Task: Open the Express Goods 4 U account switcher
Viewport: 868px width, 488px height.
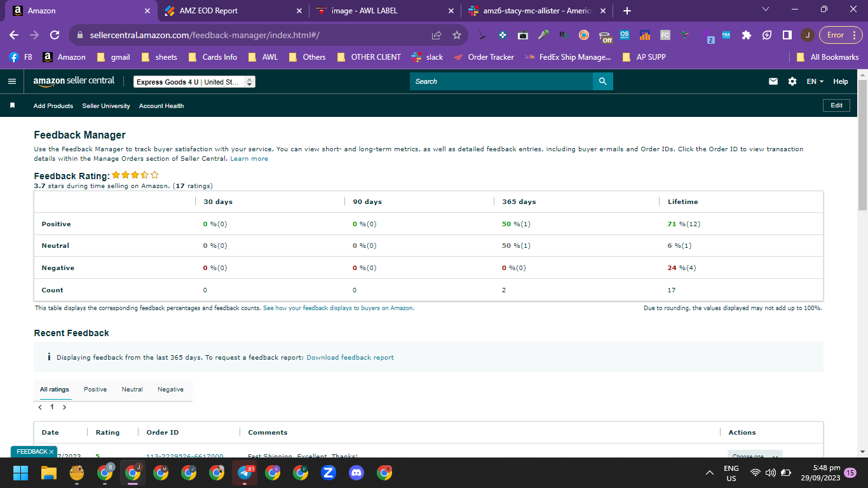Action: pyautogui.click(x=194, y=82)
